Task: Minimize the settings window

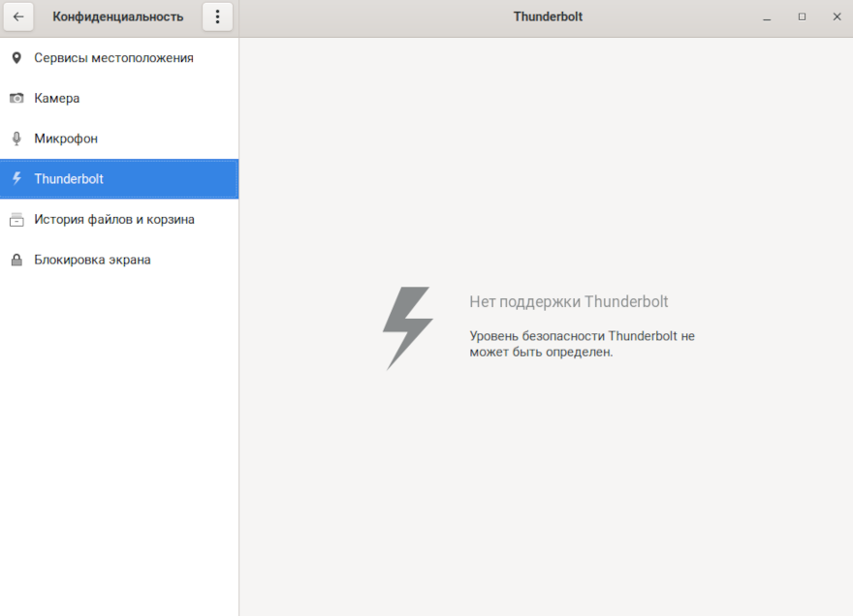Action: tap(767, 16)
